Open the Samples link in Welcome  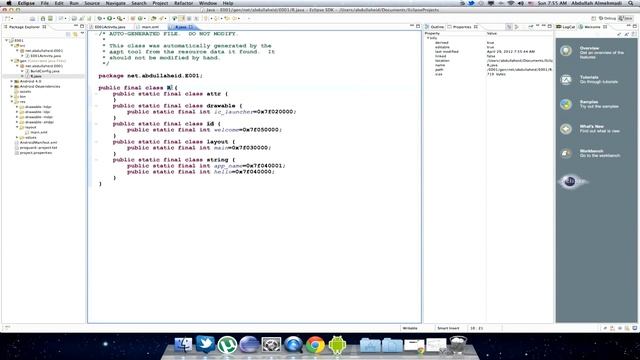pos(589,102)
